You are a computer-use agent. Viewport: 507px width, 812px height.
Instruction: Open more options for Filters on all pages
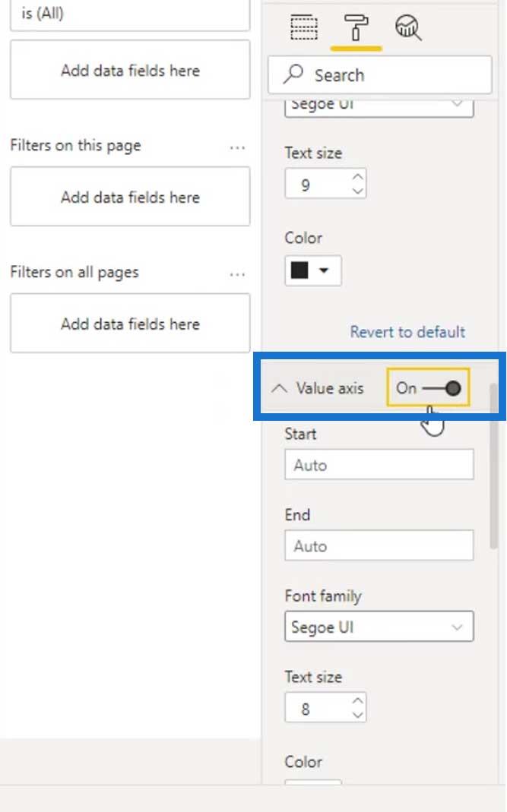tap(237, 274)
